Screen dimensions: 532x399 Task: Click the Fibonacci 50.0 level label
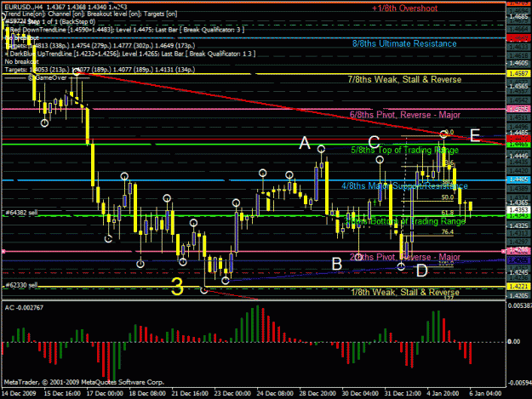point(447,197)
